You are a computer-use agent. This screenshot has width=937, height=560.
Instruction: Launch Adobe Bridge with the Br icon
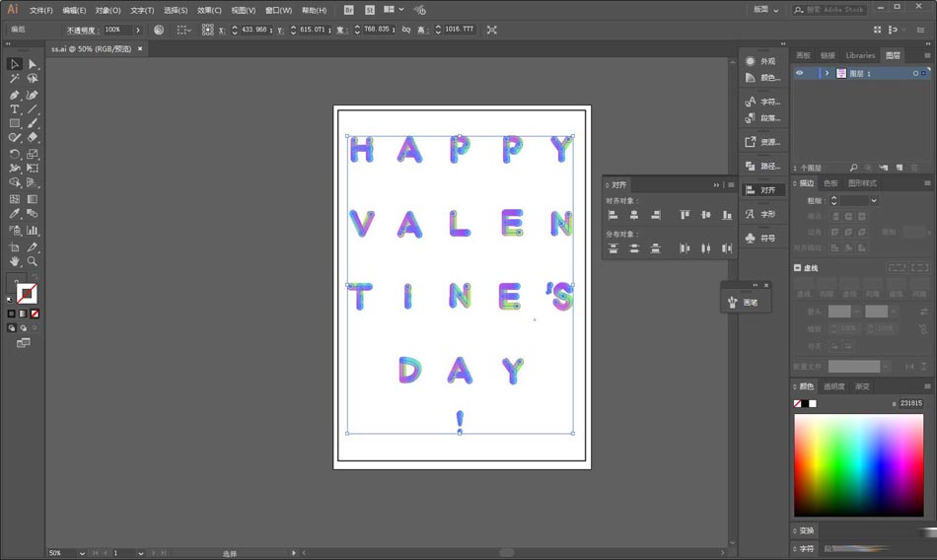(349, 10)
